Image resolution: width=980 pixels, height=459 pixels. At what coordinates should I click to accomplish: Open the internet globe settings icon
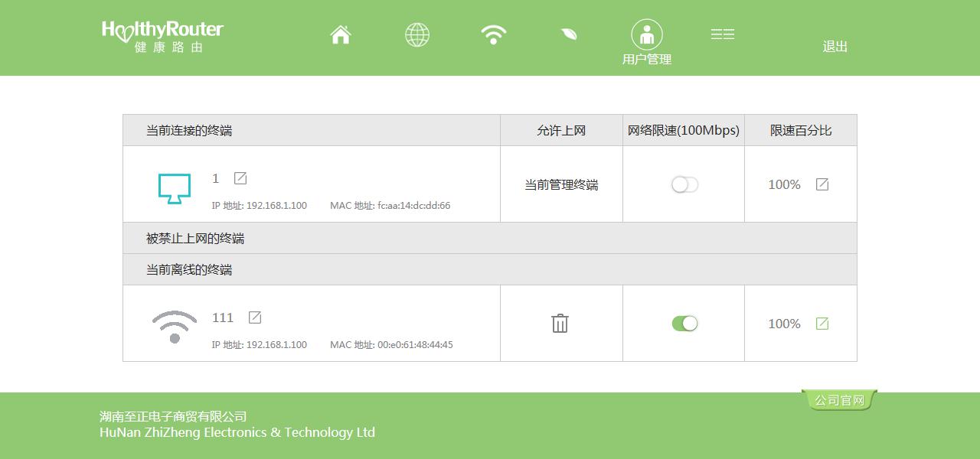tap(417, 34)
